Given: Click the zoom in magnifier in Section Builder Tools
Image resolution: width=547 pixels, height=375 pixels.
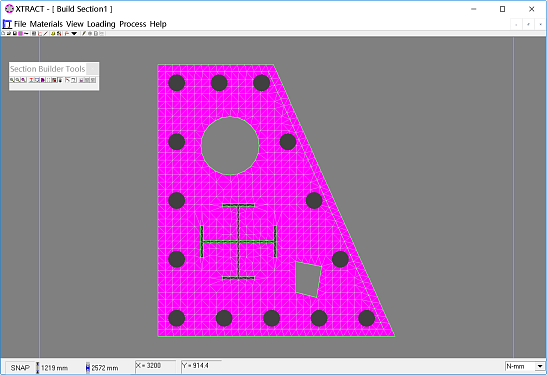Looking at the screenshot, I should click(12, 80).
